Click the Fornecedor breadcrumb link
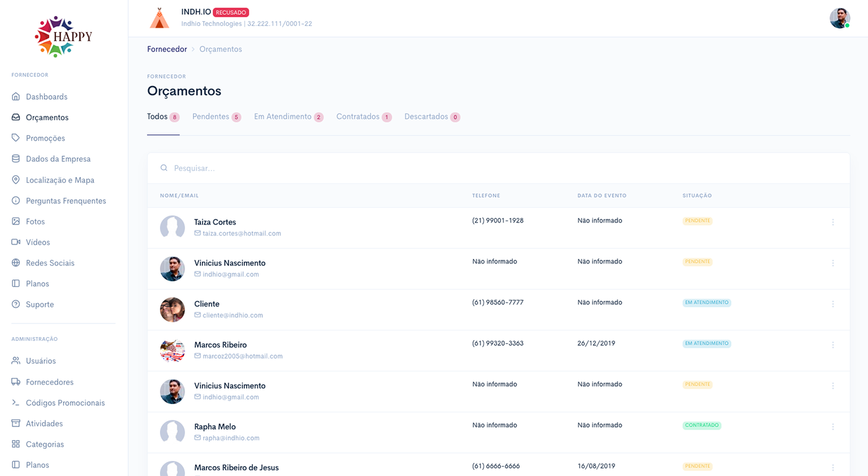The width and height of the screenshot is (868, 476). pos(167,49)
